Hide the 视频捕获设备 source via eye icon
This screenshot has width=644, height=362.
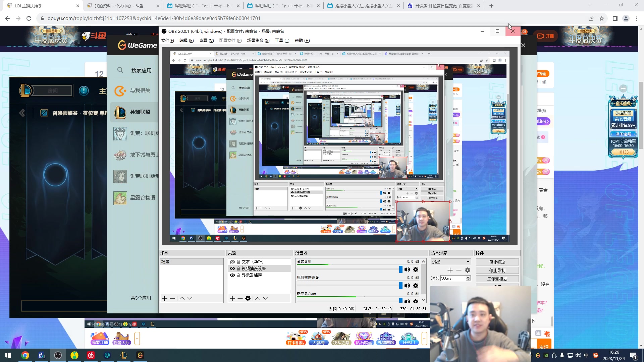(x=232, y=268)
